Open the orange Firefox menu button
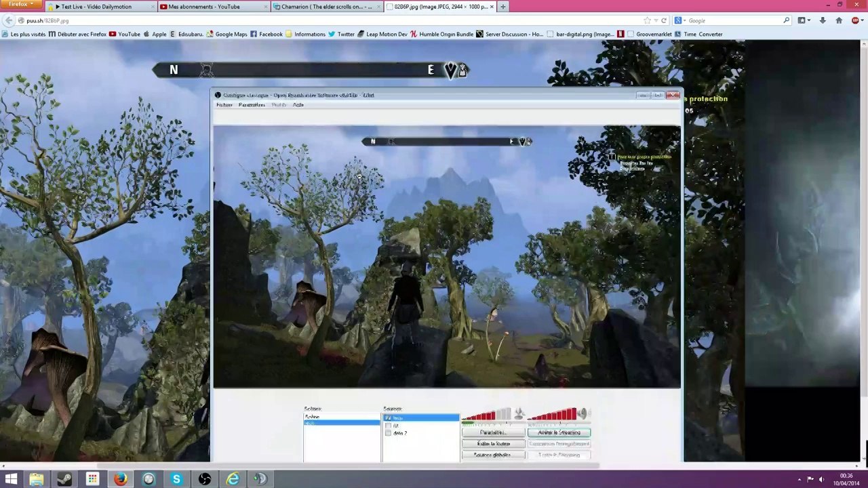The height and width of the screenshot is (488, 868). 21,4
